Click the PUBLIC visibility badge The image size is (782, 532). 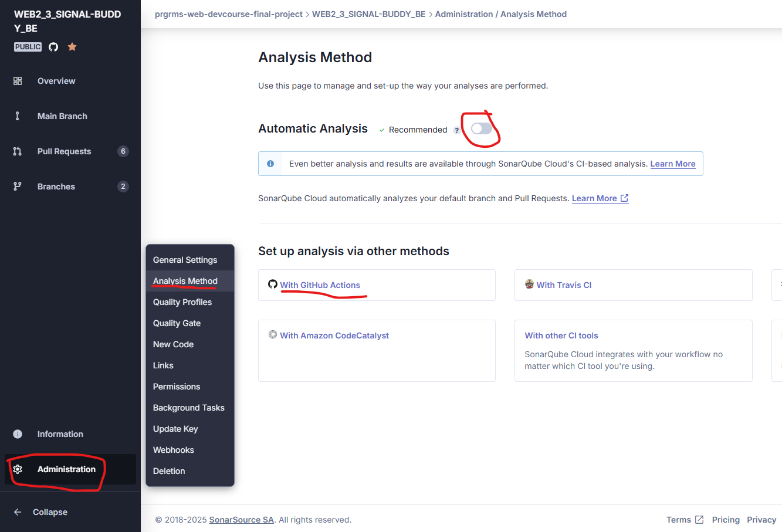28,47
